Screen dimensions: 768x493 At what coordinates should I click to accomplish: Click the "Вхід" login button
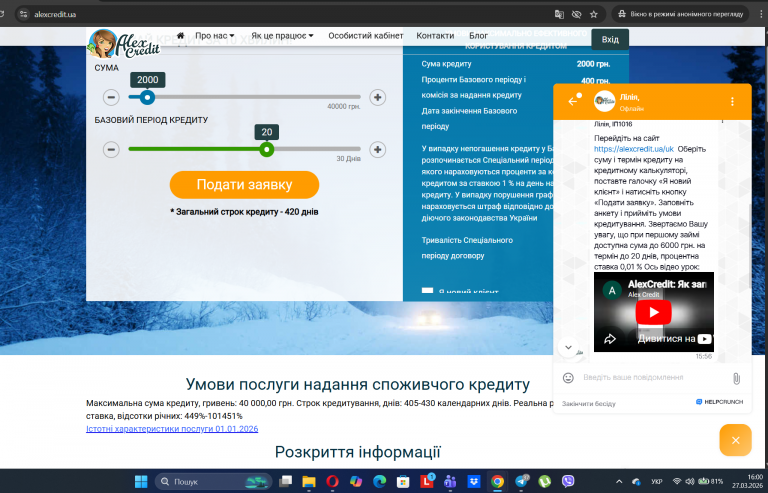tap(610, 39)
